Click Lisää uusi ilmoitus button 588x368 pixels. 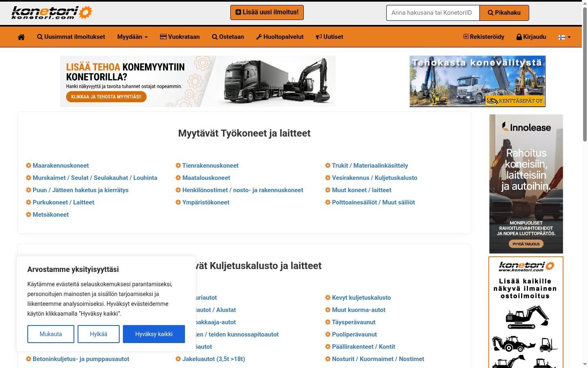(267, 12)
